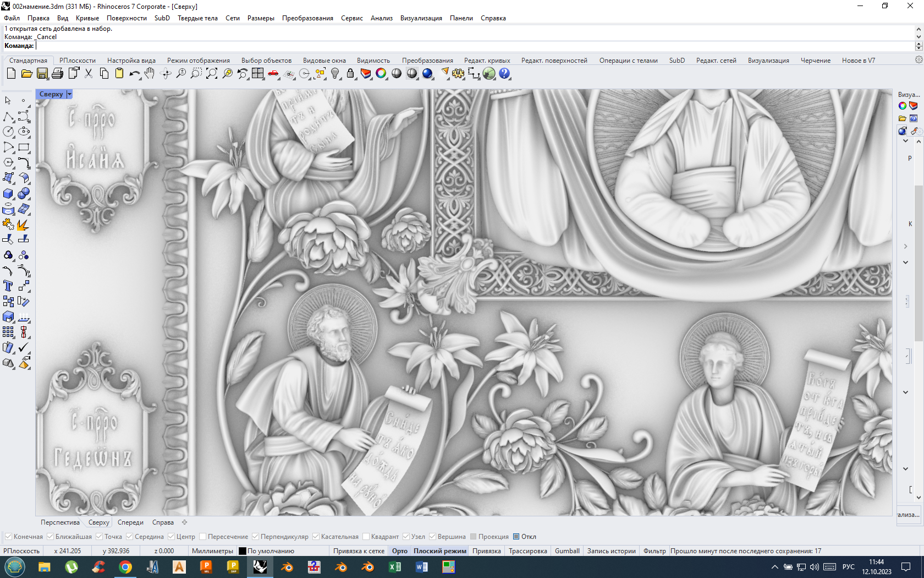
Task: Toggle Плоский режим in status bar
Action: 440,551
